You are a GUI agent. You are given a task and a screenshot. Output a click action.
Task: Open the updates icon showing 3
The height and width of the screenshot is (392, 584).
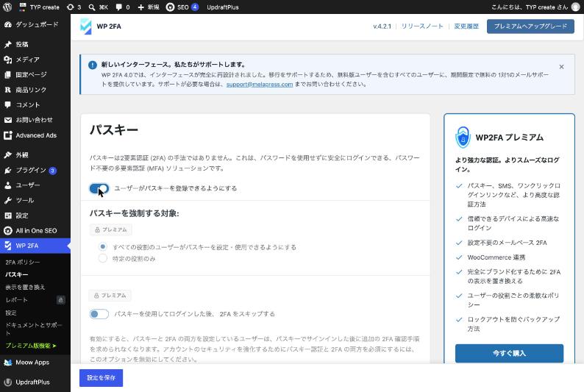[70, 7]
